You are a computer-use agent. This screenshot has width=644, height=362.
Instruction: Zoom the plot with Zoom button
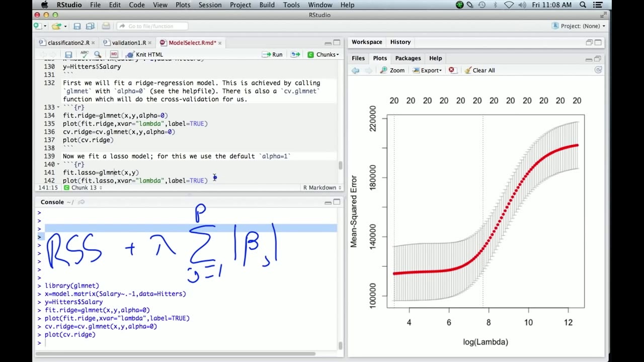click(392, 70)
